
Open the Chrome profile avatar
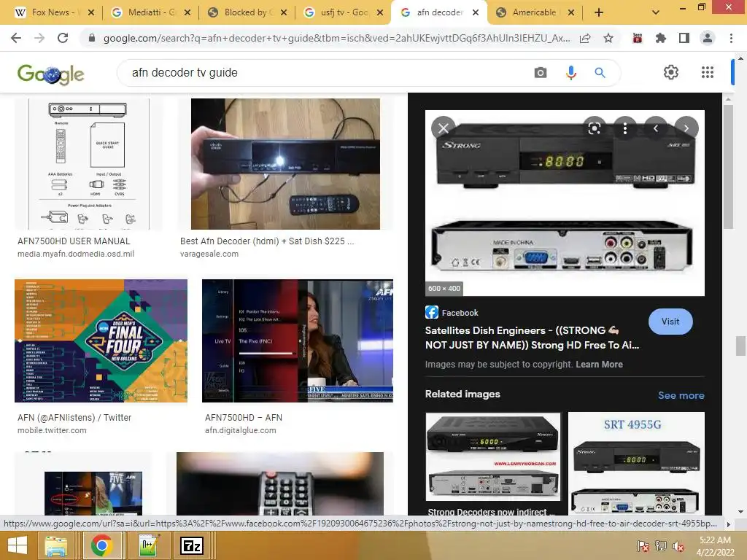tap(708, 38)
